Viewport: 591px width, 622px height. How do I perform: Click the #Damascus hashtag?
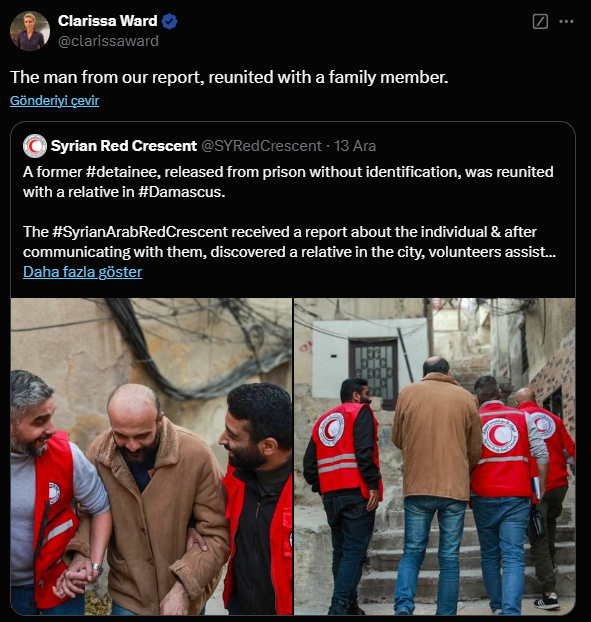point(182,192)
